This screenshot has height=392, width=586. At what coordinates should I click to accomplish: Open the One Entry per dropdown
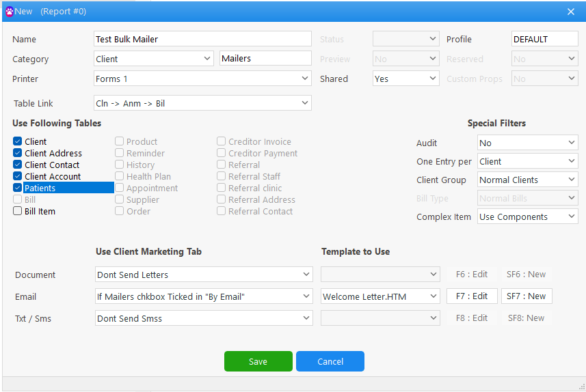[527, 161]
